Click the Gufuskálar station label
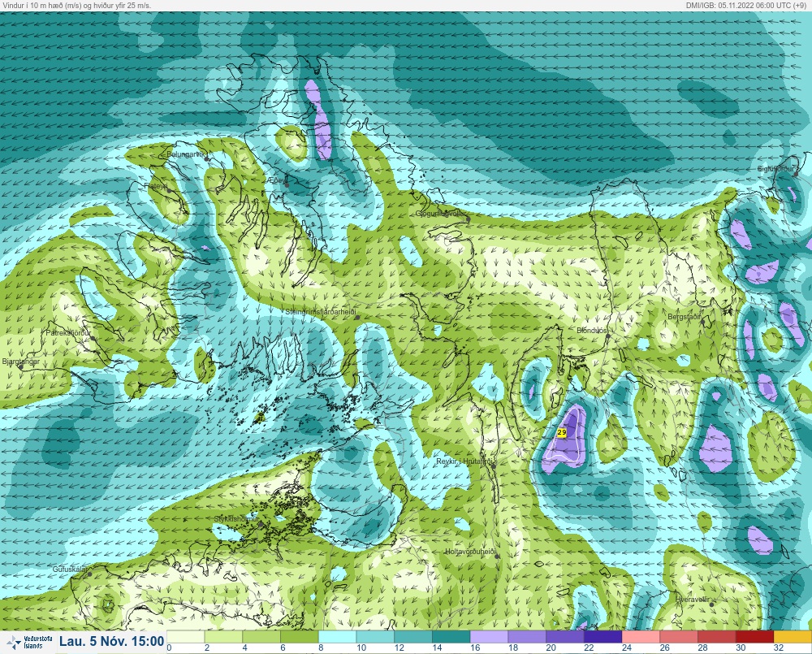Screen dimensions: 812x654 pos(70,569)
